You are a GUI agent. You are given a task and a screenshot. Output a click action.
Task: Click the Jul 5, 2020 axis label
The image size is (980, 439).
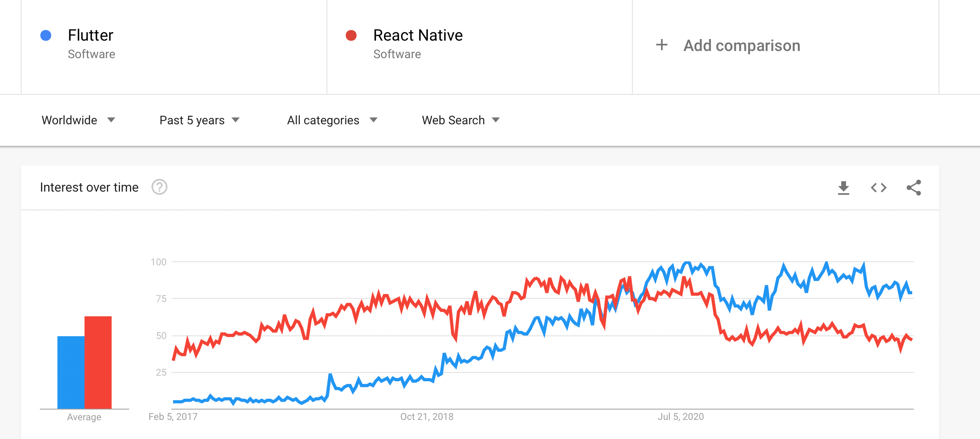681,417
